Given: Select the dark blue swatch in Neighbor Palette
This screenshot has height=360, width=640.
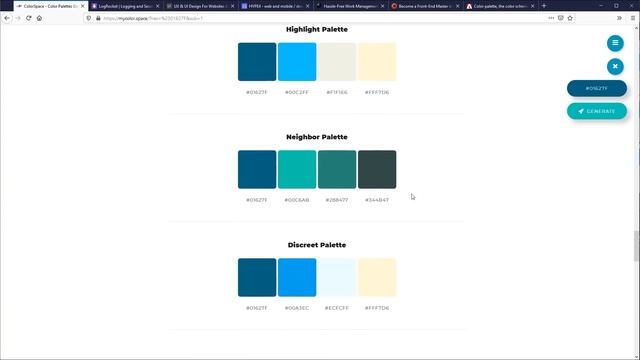Looking at the screenshot, I should coord(257,169).
